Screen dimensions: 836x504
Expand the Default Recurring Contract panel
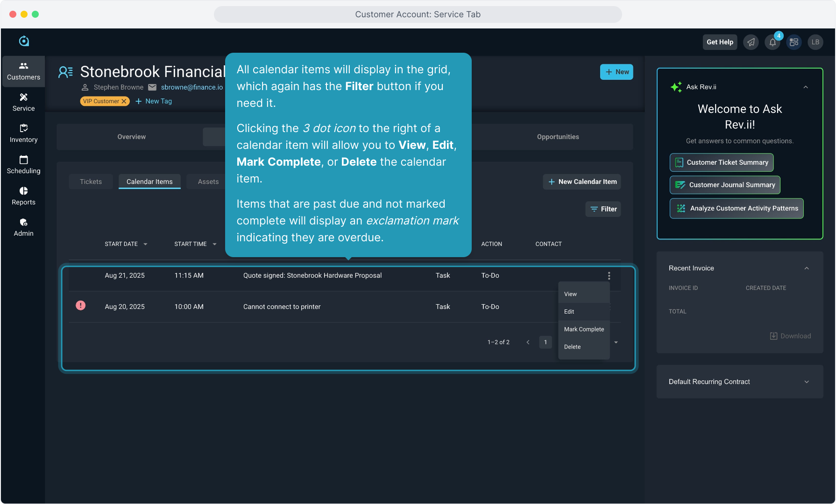(807, 382)
